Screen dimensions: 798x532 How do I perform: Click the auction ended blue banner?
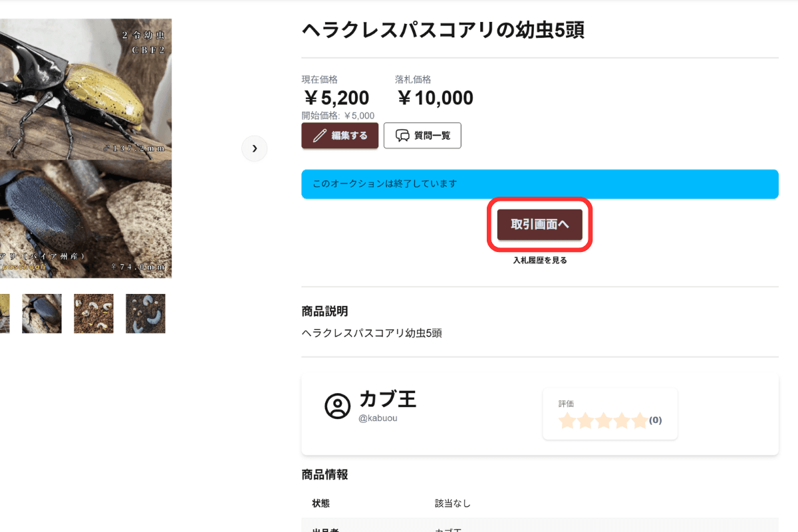[x=539, y=184]
